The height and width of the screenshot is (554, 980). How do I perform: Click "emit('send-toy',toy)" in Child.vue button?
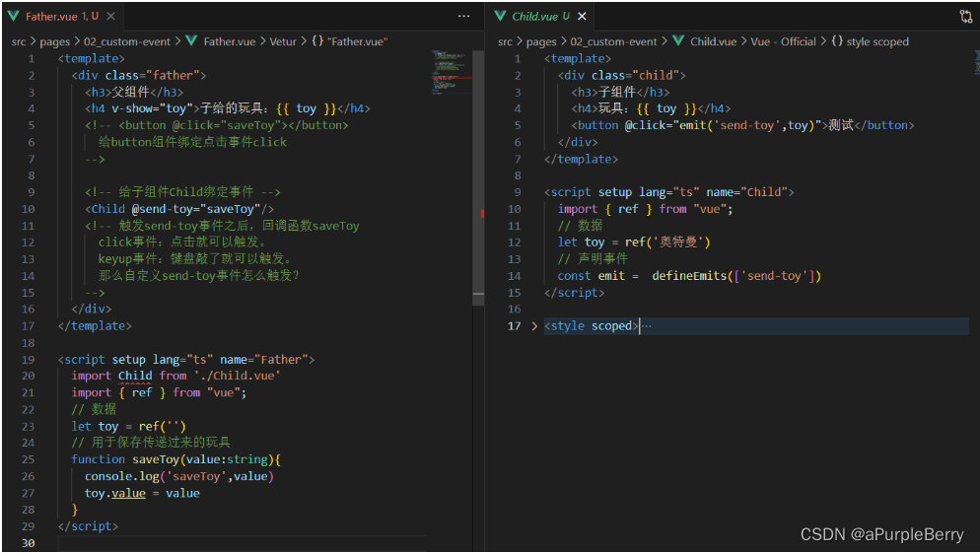click(x=747, y=125)
